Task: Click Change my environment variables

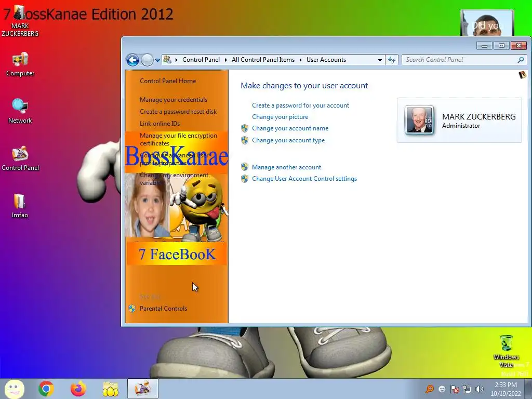Action: point(174,179)
